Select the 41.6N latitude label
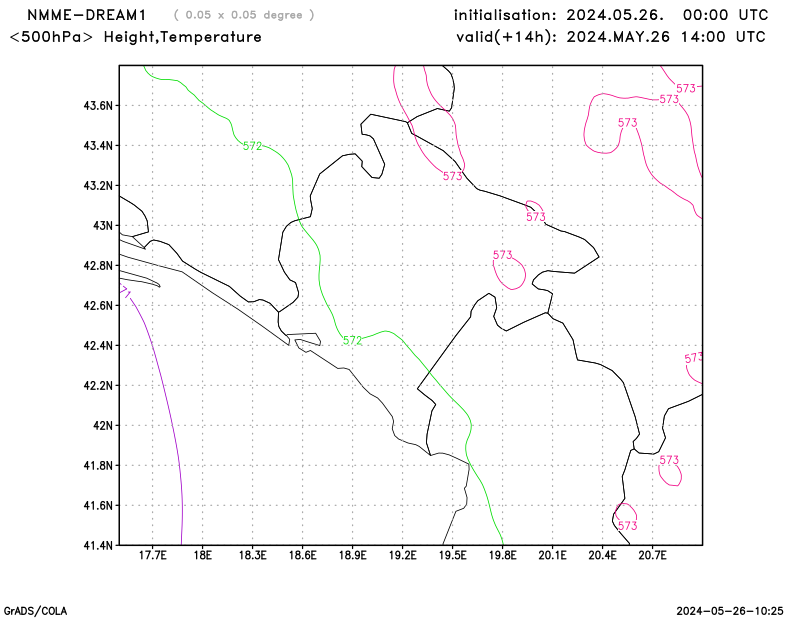The image size is (800, 618). 98,506
